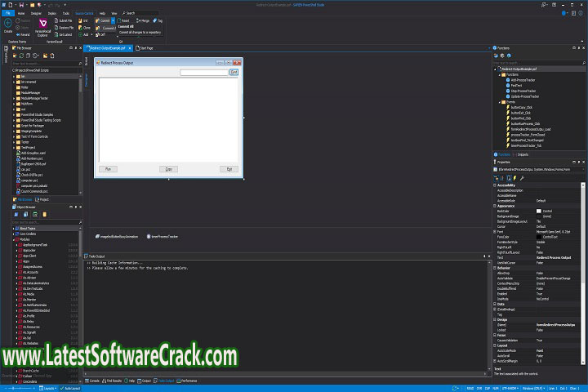Viewport: 588px width, 392px height.
Task: Click the Git Diff button
Action: 100,34
